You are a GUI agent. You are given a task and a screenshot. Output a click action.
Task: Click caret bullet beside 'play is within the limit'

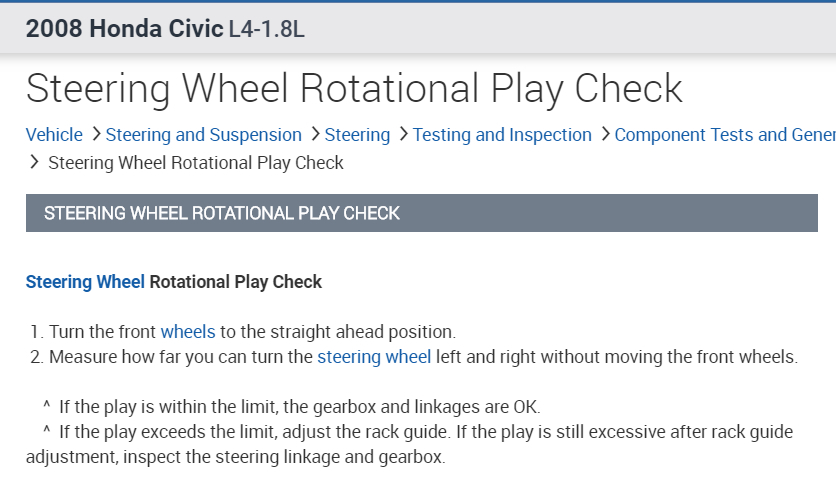point(46,407)
